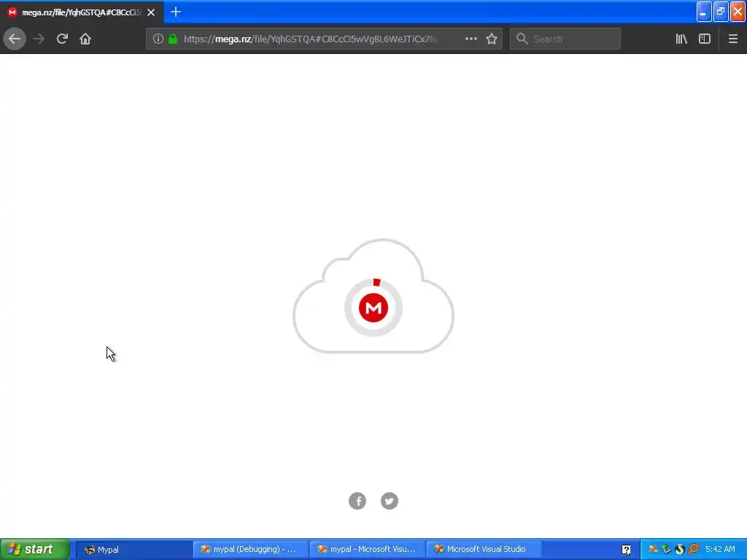Click the system clock showing 5:42 AM

click(720, 550)
